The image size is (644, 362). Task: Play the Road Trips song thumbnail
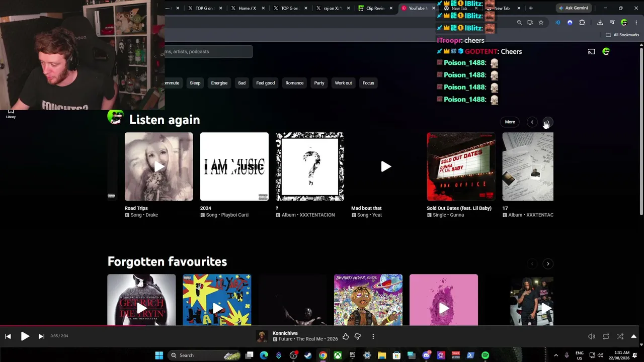[158, 166]
